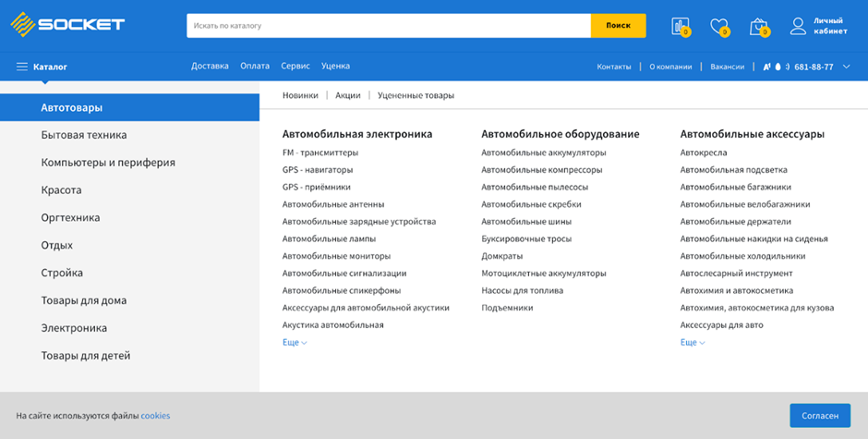Open the product comparison chart icon

[x=681, y=26]
